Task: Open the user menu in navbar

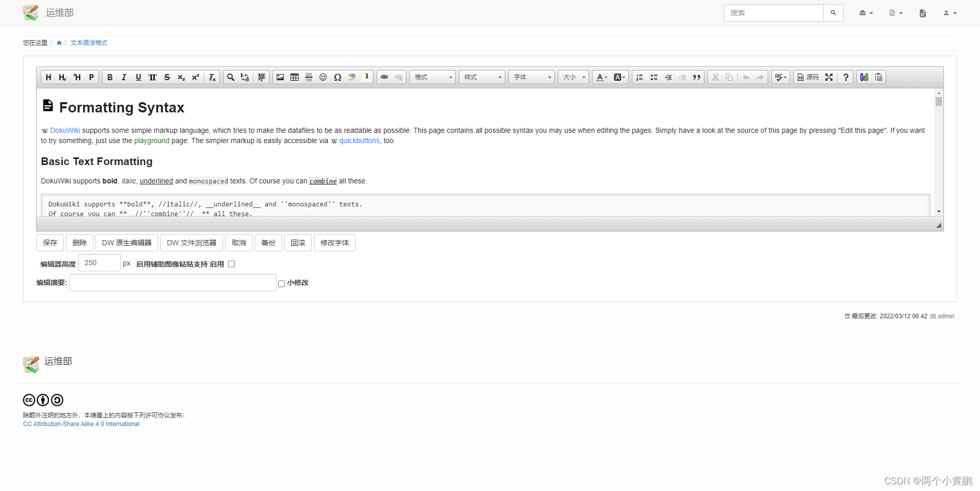Action: pos(950,13)
